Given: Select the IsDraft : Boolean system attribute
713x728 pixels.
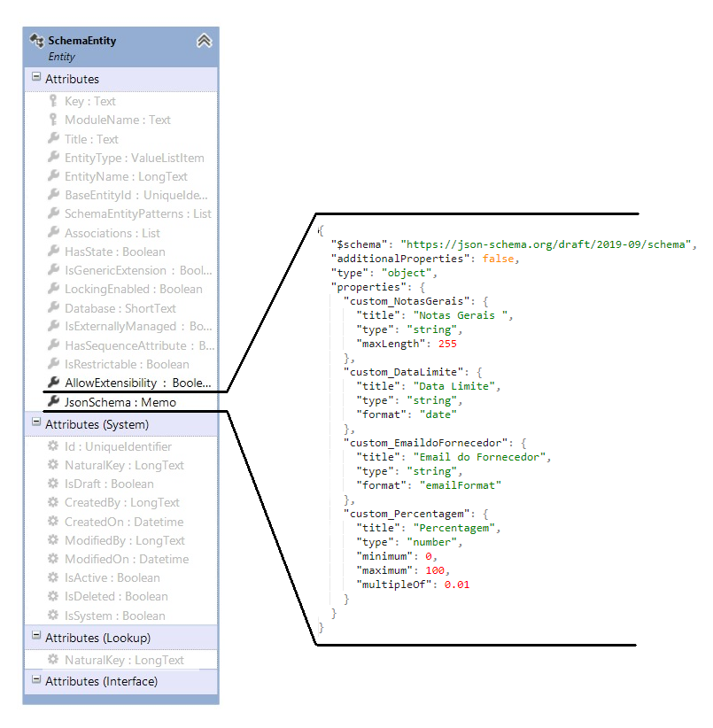Looking at the screenshot, I should click(x=109, y=484).
